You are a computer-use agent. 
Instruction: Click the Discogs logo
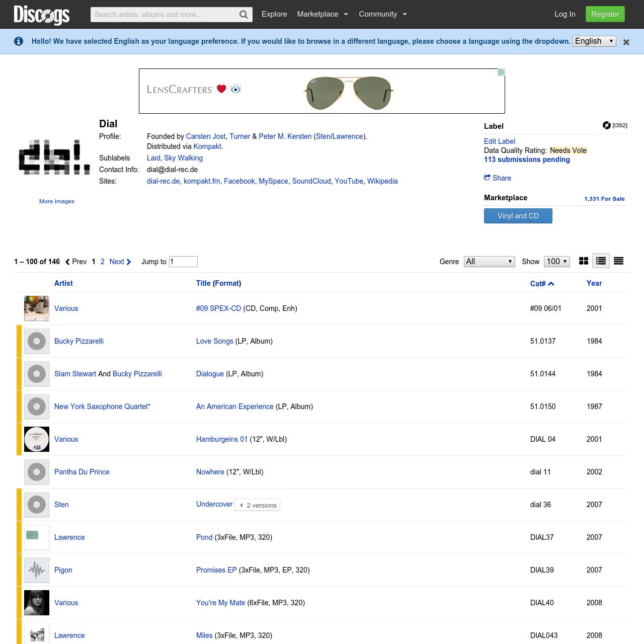[x=42, y=15]
